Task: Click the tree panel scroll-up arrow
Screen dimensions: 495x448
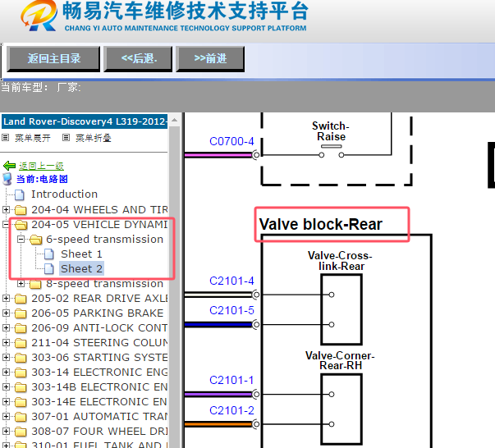Action: coord(174,120)
